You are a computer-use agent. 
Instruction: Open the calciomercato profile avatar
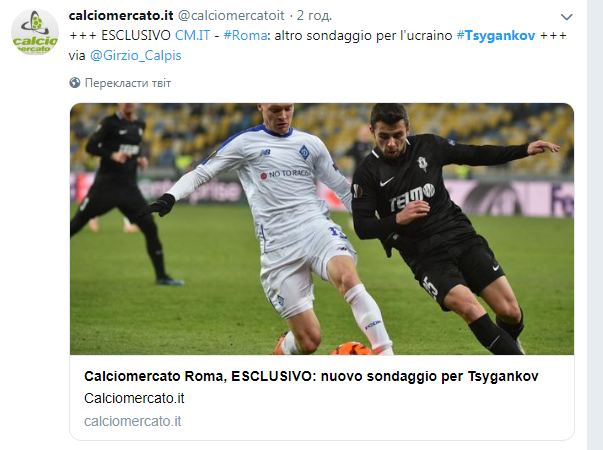[35, 32]
